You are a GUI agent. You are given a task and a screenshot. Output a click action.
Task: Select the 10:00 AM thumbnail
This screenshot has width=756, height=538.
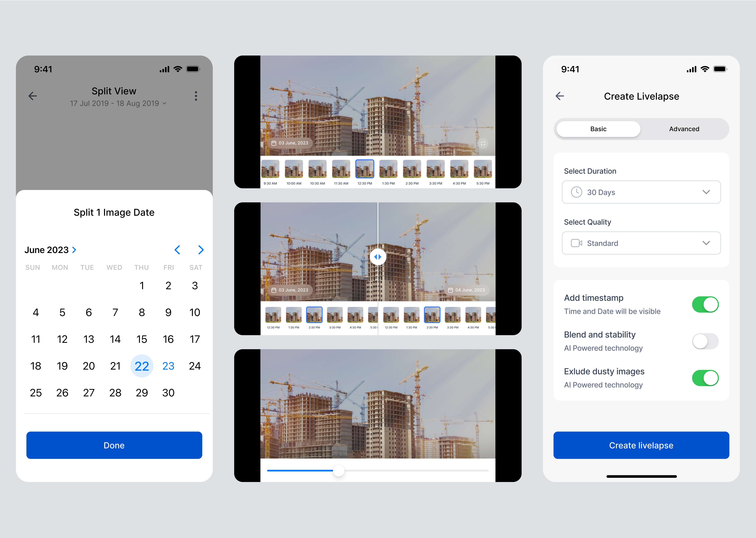coord(294,169)
